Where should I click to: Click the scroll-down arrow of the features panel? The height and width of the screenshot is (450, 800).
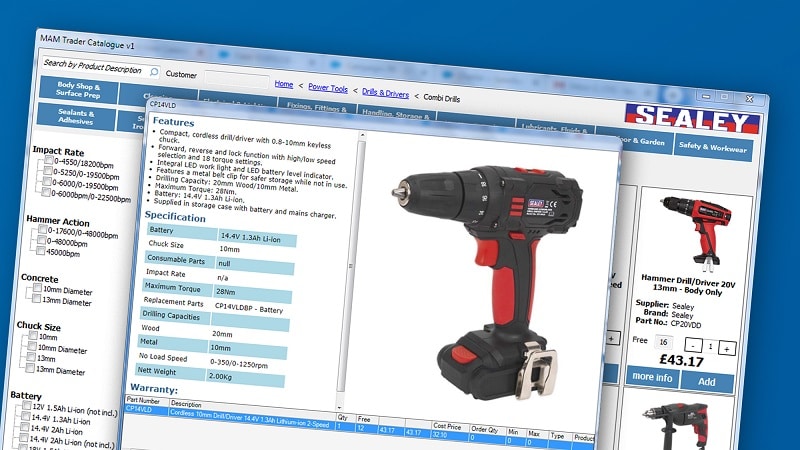[x=339, y=407]
